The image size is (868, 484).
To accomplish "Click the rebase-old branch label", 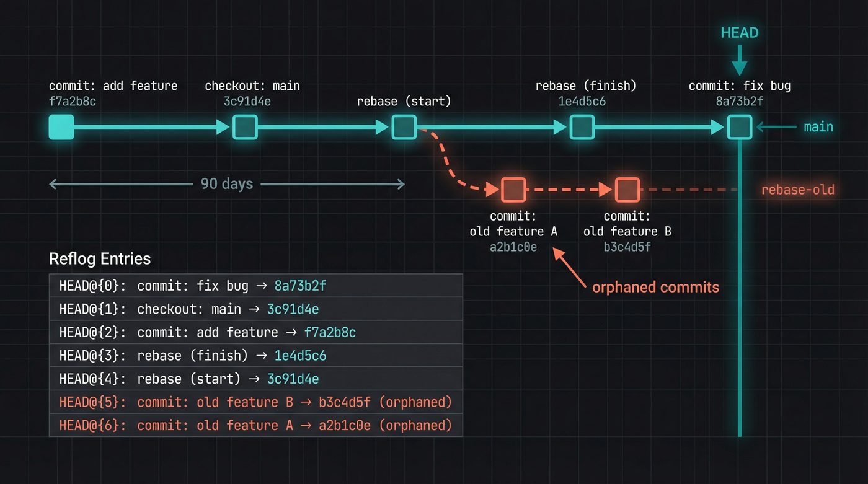I will tap(798, 190).
